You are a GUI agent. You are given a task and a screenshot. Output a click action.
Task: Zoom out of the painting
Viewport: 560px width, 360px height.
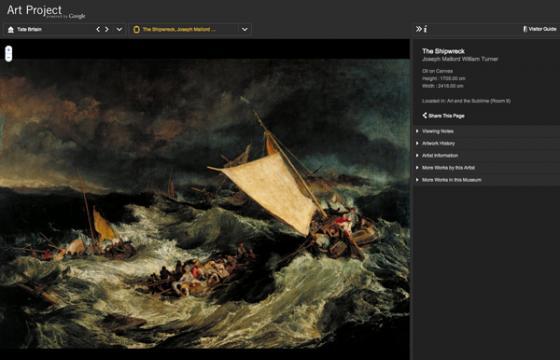9,58
